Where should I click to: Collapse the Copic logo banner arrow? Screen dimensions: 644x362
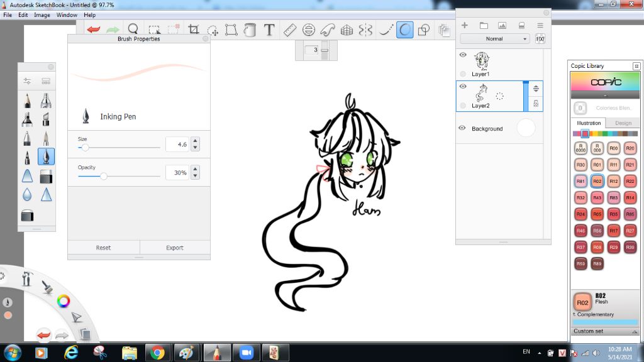tap(605, 96)
